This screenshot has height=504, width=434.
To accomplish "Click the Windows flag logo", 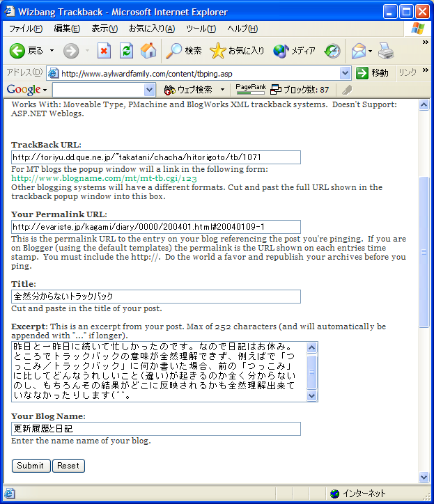I will [x=417, y=29].
